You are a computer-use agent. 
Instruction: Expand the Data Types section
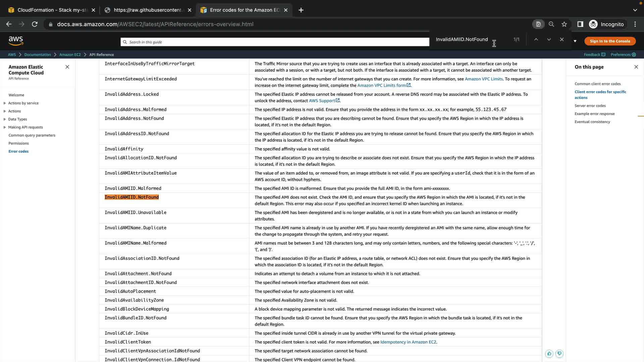pos(5,119)
